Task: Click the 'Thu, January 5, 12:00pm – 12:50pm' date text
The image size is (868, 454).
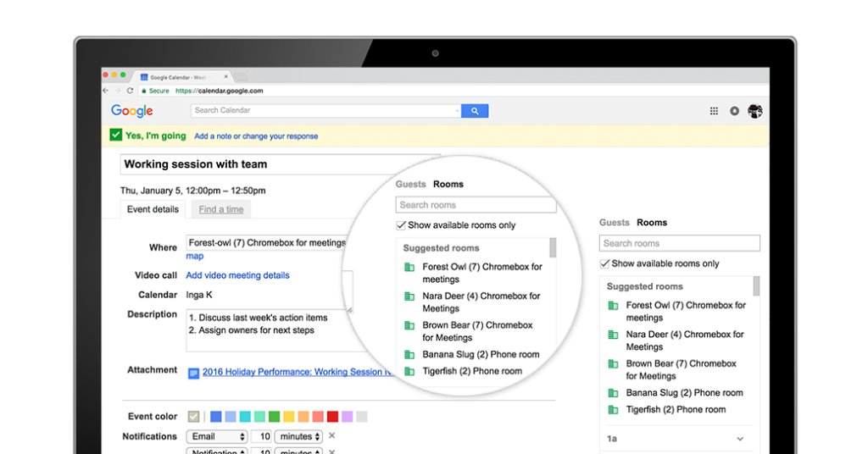Action: (x=192, y=191)
